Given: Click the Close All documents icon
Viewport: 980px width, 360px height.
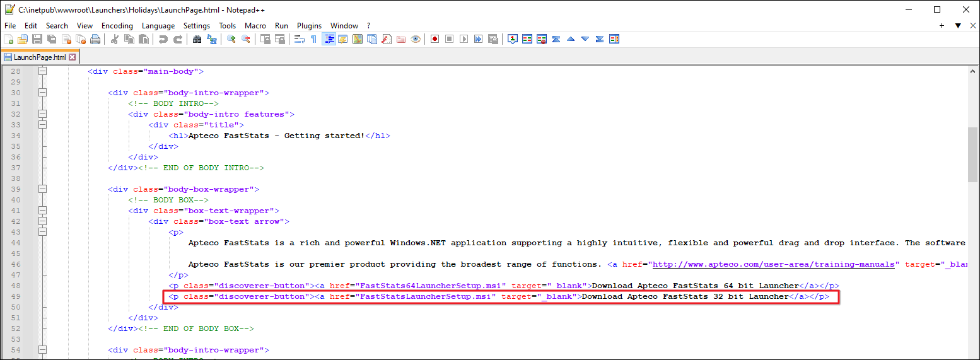Looking at the screenshot, I should [81, 39].
